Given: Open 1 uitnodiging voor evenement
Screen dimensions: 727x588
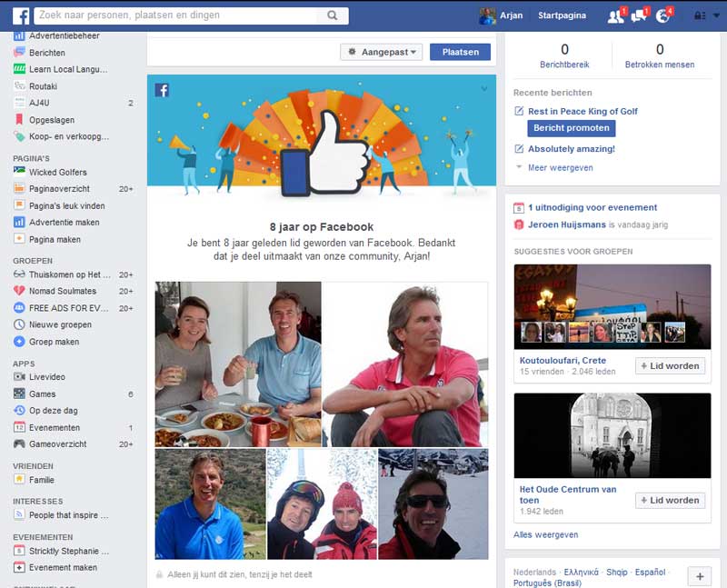Looking at the screenshot, I should click(593, 207).
